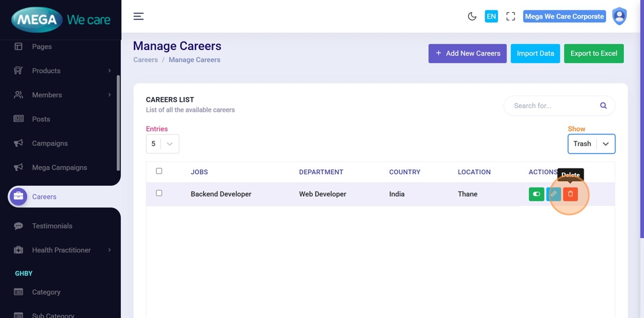The height and width of the screenshot is (318, 644).
Task: Click the careers search input field
Action: [552, 106]
